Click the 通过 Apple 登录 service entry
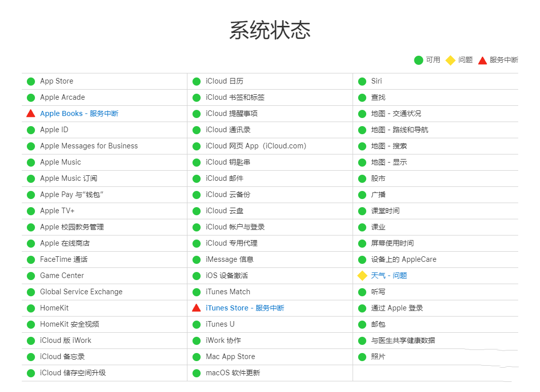This screenshot has height=392, width=540. [x=398, y=308]
